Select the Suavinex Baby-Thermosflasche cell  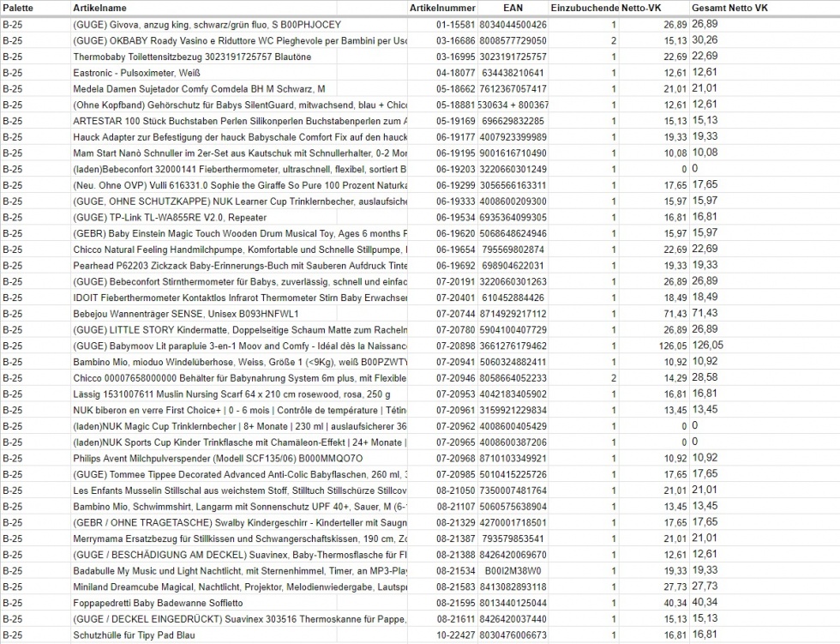coord(239,555)
